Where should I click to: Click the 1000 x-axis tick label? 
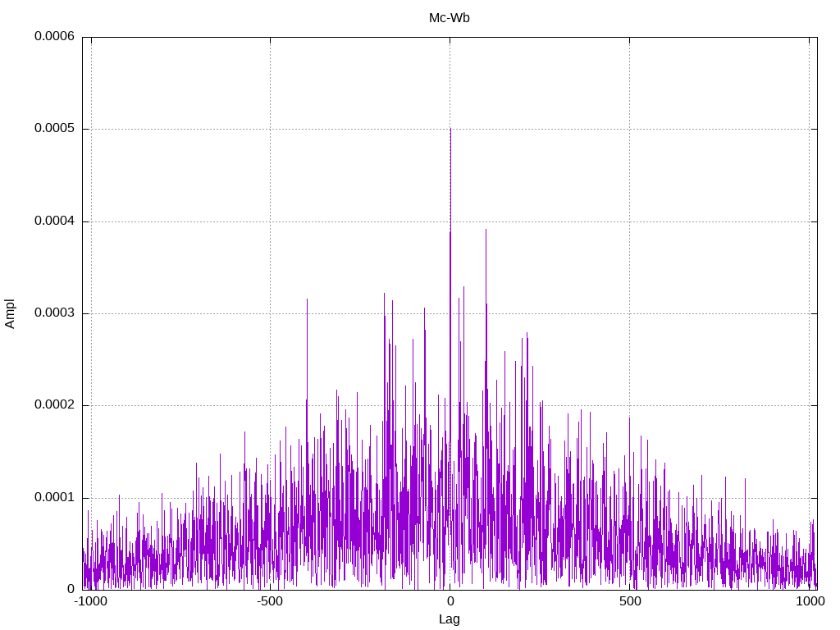[810, 601]
